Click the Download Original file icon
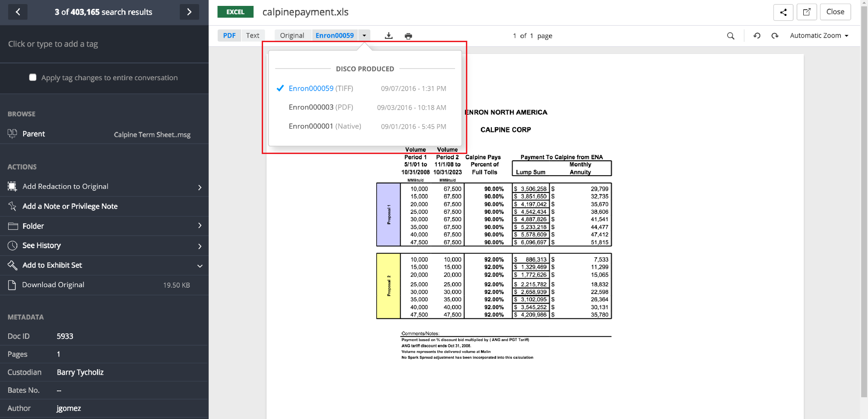This screenshot has width=868, height=419. pos(12,284)
